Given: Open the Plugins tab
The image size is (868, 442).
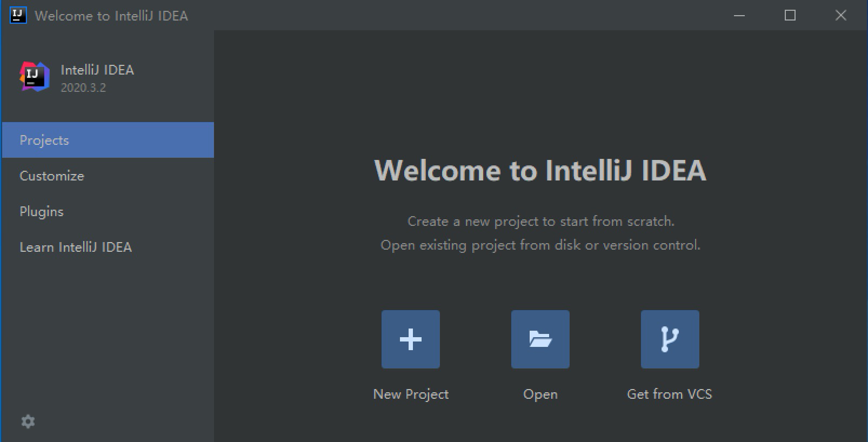Looking at the screenshot, I should pos(108,211).
